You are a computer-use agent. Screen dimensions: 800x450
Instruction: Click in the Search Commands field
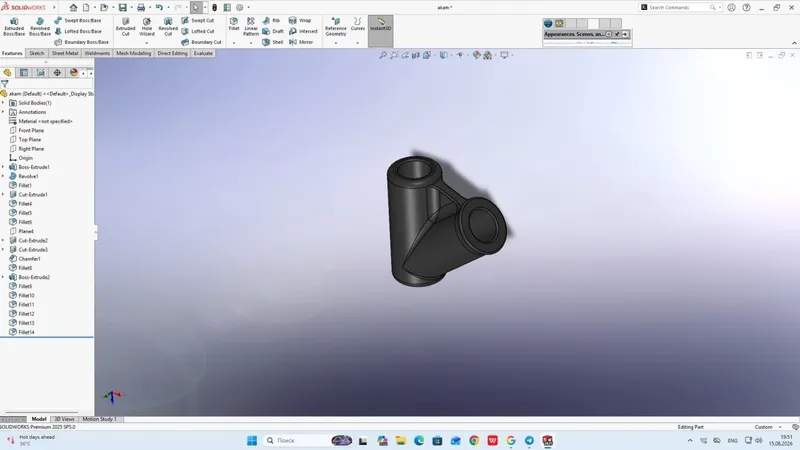point(679,7)
